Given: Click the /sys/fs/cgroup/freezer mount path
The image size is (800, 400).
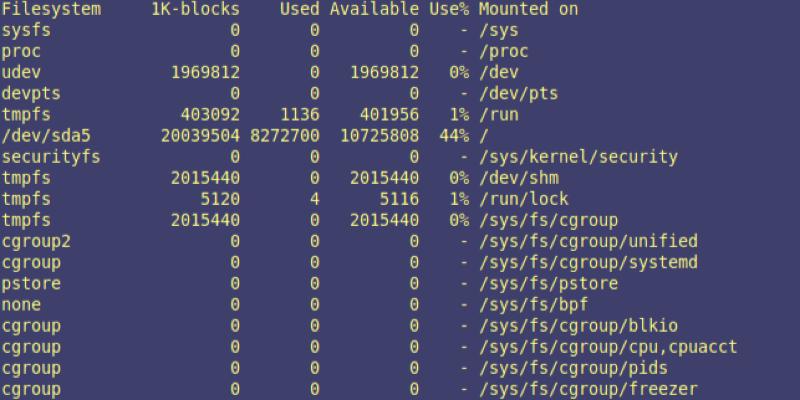Looking at the screenshot, I should (x=588, y=388).
